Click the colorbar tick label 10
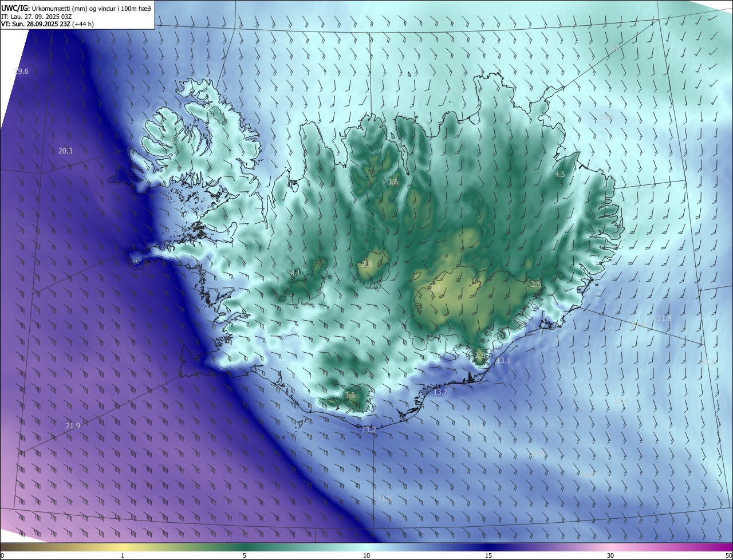This screenshot has width=733, height=560. click(366, 555)
